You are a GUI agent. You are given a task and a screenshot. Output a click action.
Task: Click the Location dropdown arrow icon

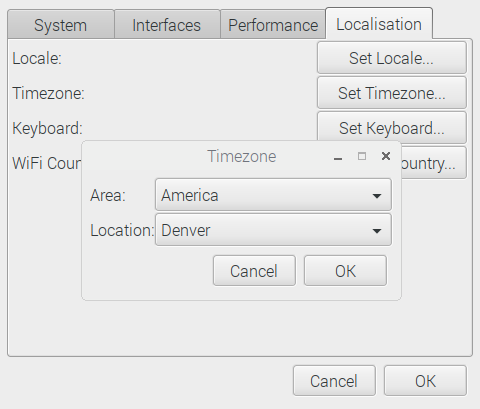pos(377,231)
